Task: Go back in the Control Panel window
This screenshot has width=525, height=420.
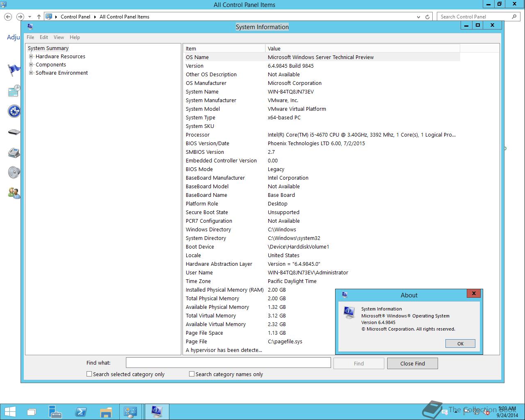Action: pos(8,17)
